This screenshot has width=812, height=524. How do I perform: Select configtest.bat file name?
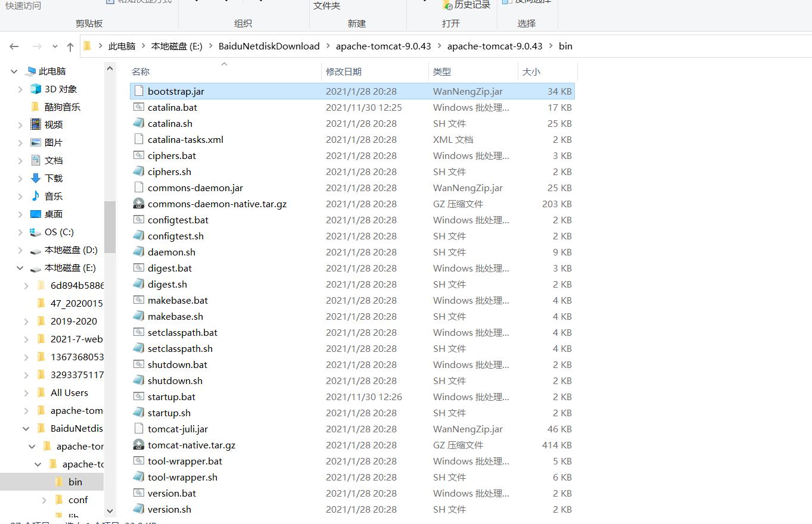click(178, 220)
